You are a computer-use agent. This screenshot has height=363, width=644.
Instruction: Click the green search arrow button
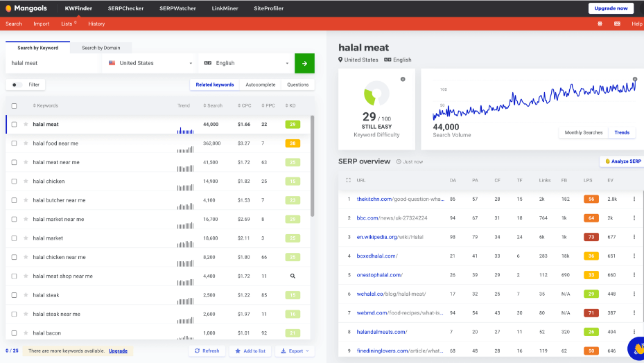(x=304, y=63)
